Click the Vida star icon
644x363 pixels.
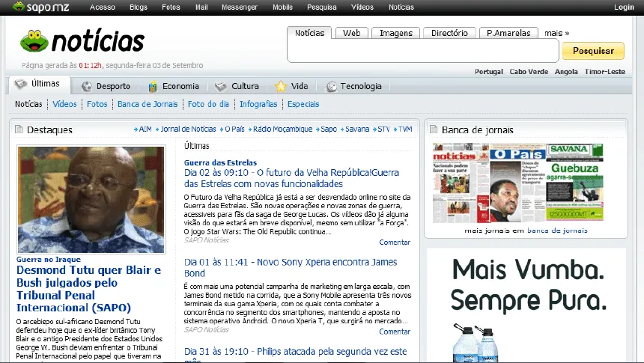281,86
